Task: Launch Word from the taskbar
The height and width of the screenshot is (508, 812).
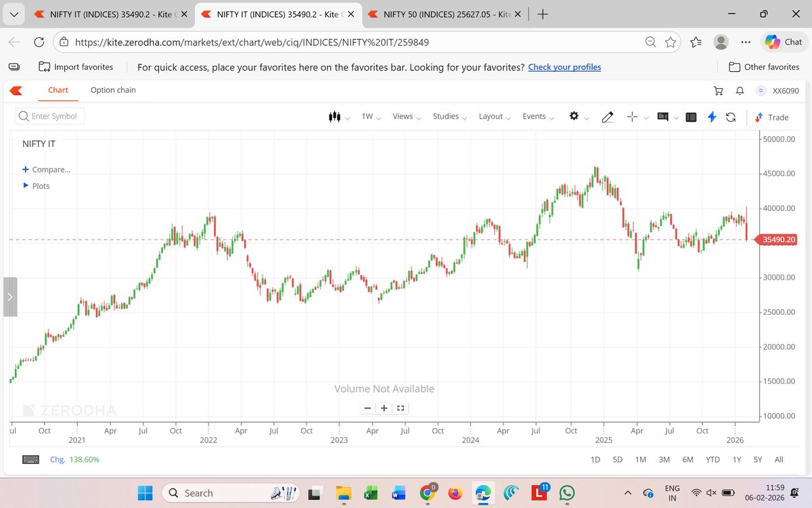Action: point(399,492)
